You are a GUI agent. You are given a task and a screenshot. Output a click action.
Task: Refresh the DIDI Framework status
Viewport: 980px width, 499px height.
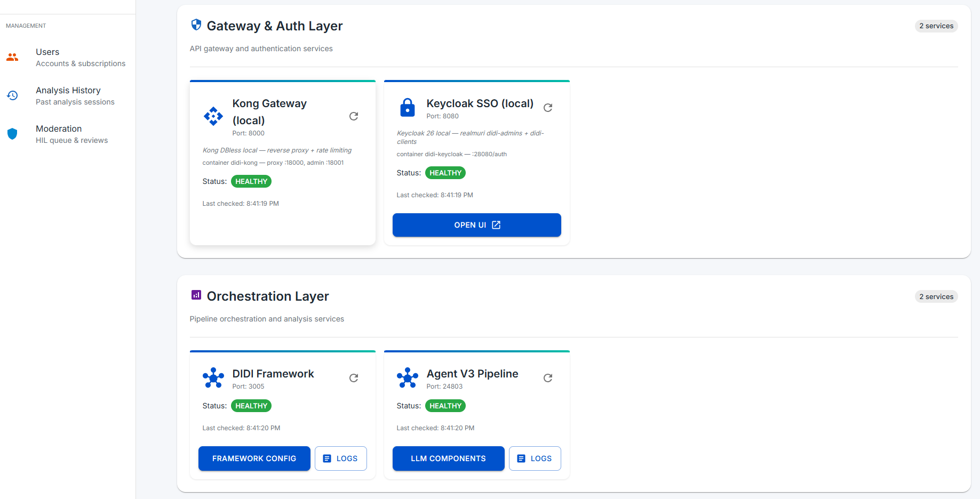pyautogui.click(x=354, y=378)
